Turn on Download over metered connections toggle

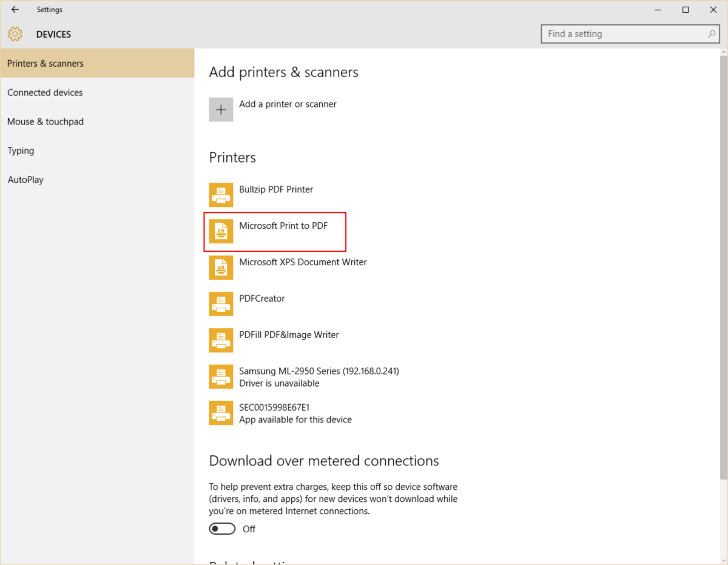click(222, 529)
